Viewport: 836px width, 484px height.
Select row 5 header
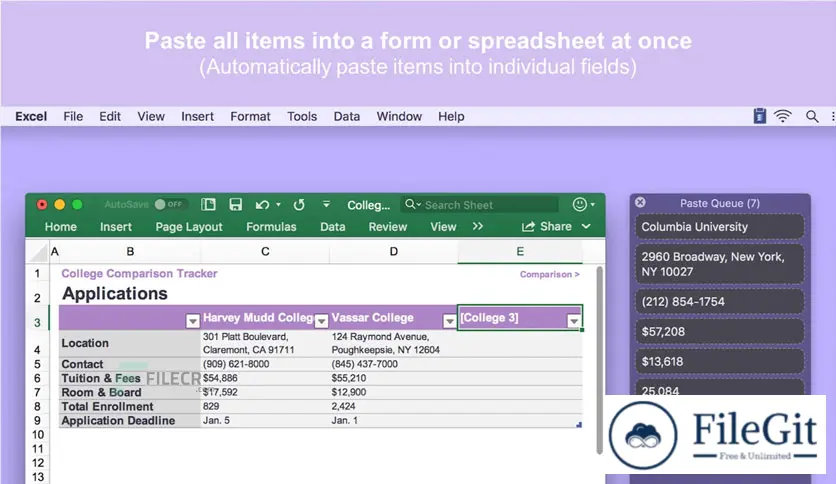click(37, 364)
